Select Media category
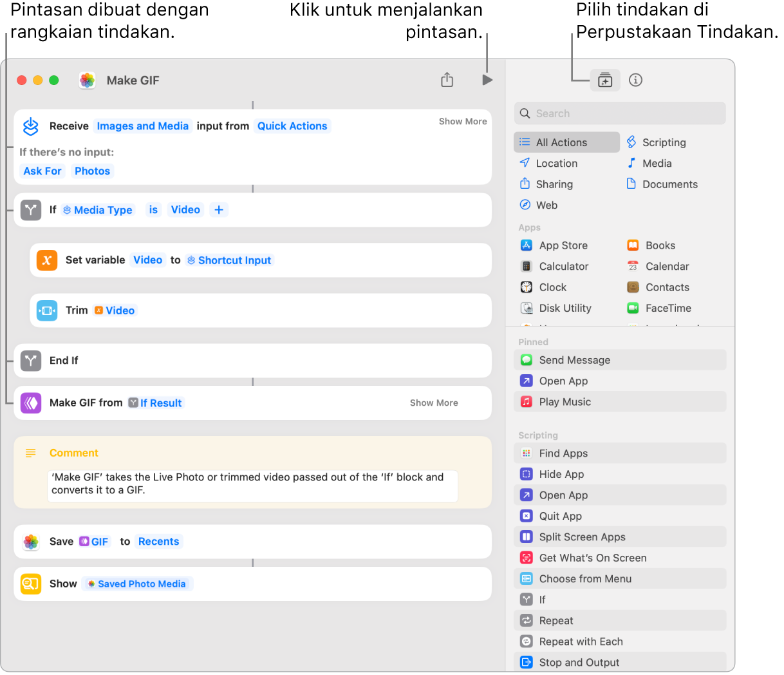The image size is (784, 675). [x=649, y=164]
